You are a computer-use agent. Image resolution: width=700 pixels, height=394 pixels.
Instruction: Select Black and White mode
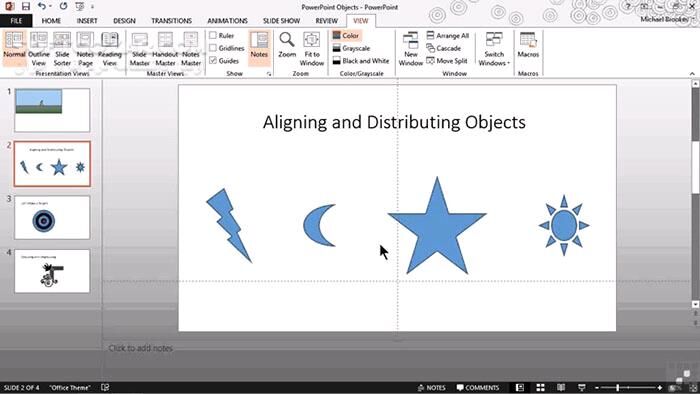pos(361,60)
